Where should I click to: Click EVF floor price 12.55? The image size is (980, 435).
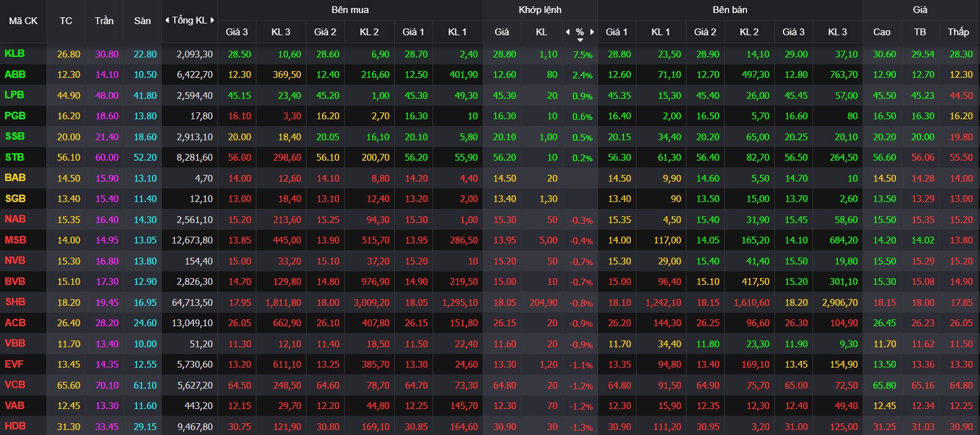click(145, 365)
